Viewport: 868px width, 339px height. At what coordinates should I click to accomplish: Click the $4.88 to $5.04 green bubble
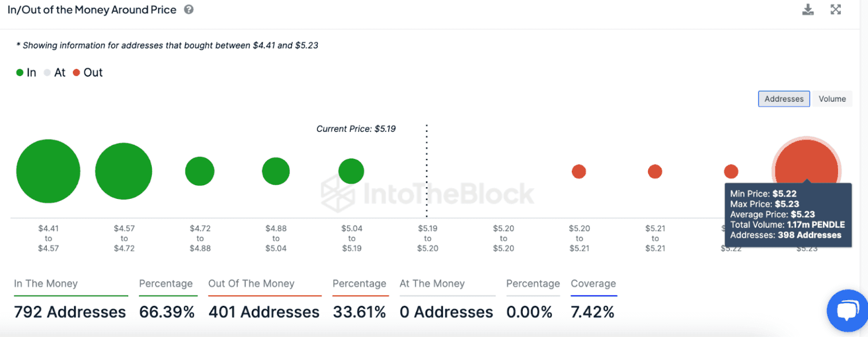tap(276, 171)
